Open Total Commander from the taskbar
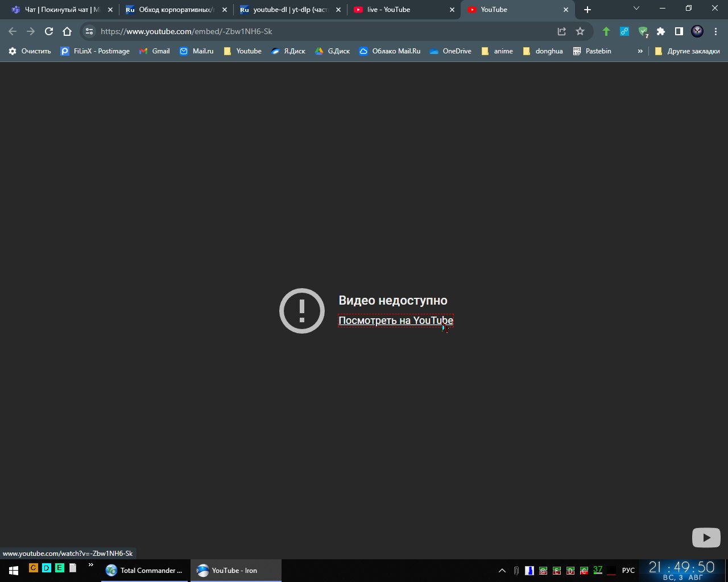 144,570
